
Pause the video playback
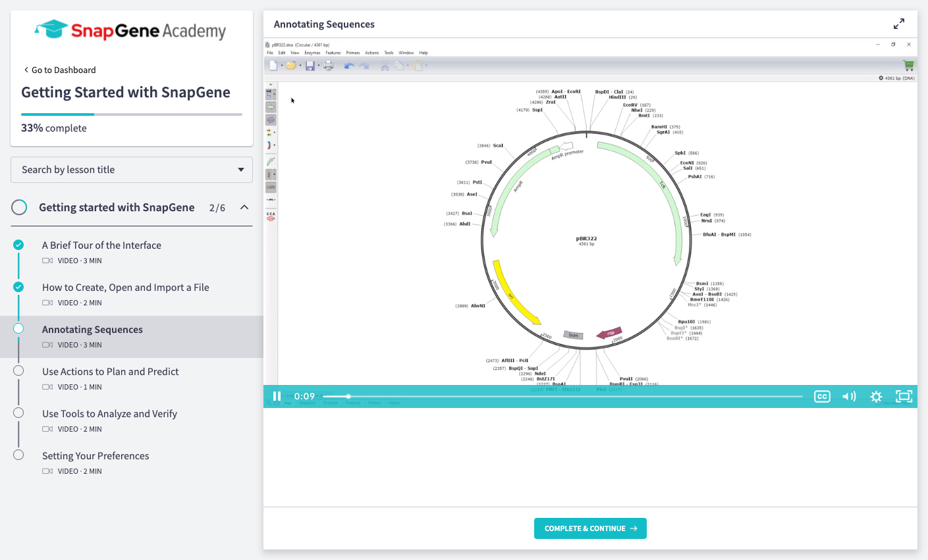(x=277, y=396)
